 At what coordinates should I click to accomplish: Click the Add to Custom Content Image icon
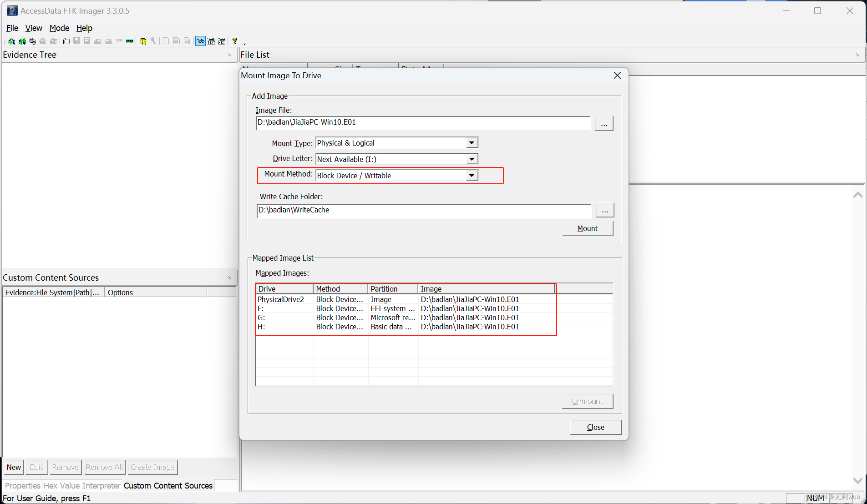click(x=98, y=41)
